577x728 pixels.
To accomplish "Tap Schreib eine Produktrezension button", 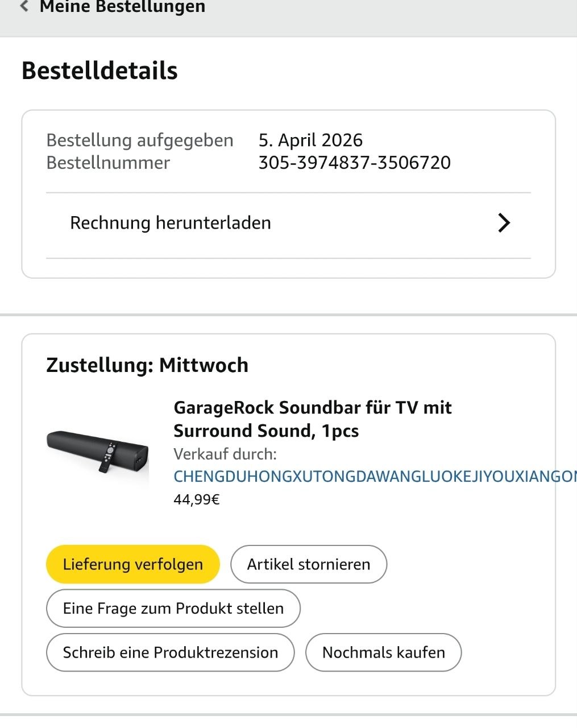I will (x=170, y=652).
